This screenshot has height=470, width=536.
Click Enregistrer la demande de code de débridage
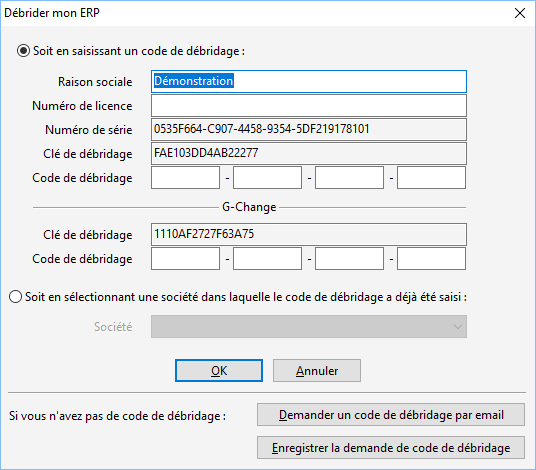point(391,447)
